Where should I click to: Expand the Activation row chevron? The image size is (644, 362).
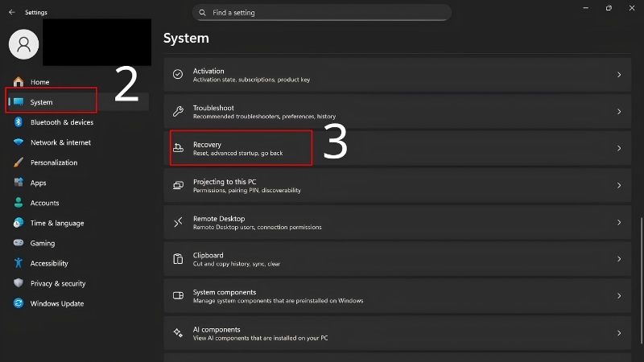(619, 75)
